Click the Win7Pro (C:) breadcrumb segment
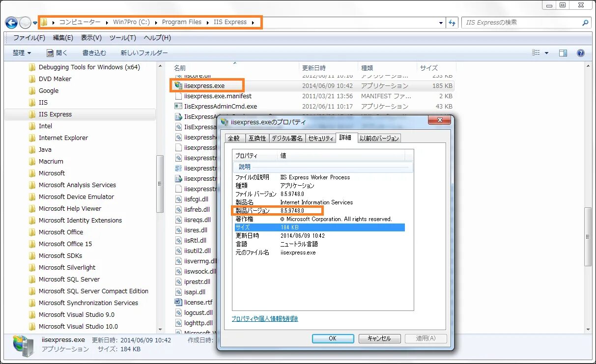This screenshot has height=364, width=596. (x=131, y=22)
